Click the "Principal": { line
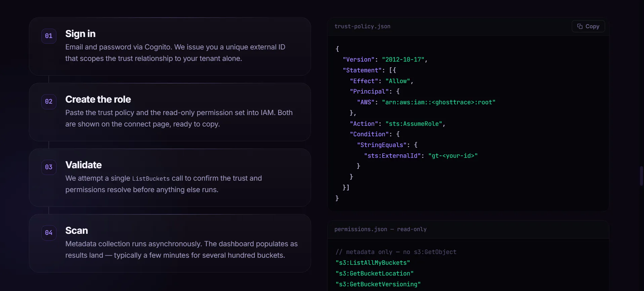 (375, 92)
